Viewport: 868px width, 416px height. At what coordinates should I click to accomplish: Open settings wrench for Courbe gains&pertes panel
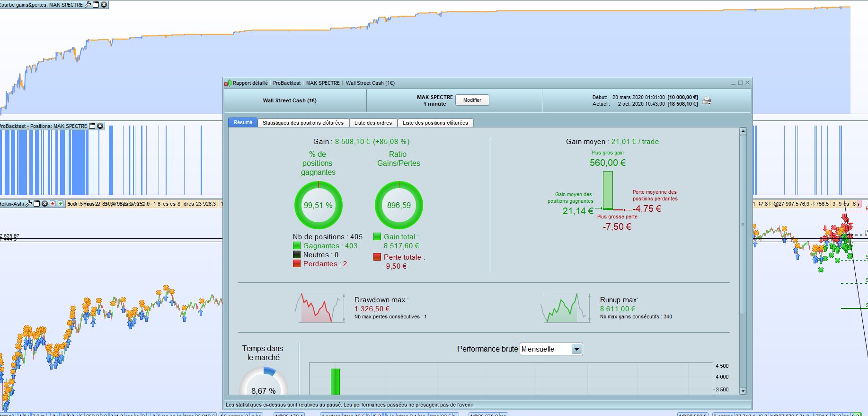tap(88, 5)
